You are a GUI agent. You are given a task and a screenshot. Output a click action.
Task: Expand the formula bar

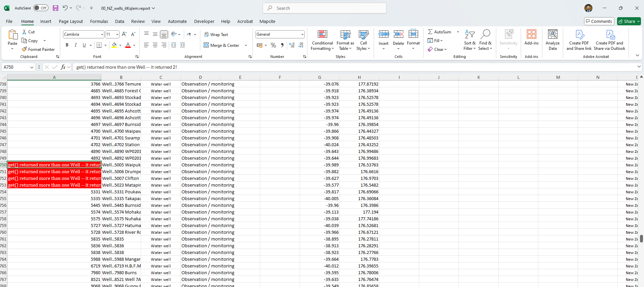point(639,67)
